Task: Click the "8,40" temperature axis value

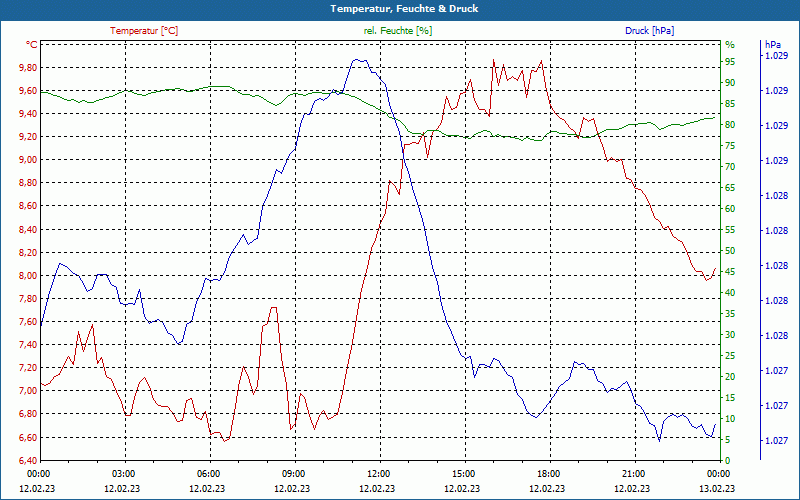Action: [28, 230]
